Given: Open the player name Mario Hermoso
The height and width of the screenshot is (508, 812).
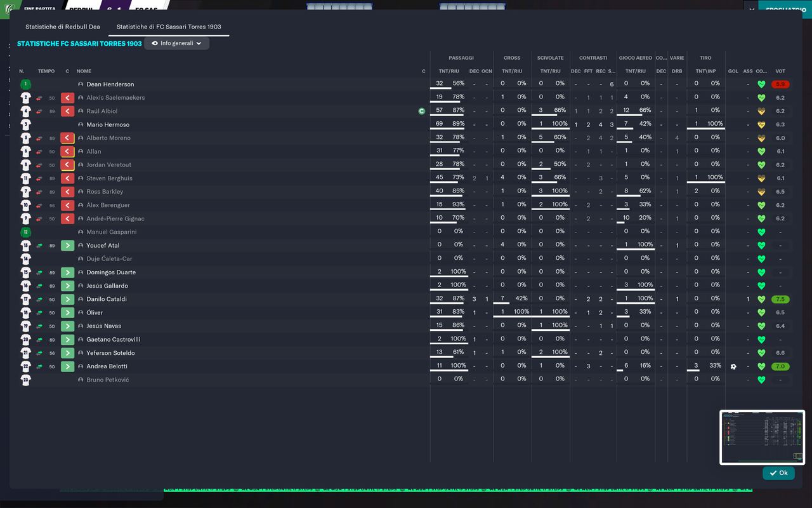Looking at the screenshot, I should 108,124.
